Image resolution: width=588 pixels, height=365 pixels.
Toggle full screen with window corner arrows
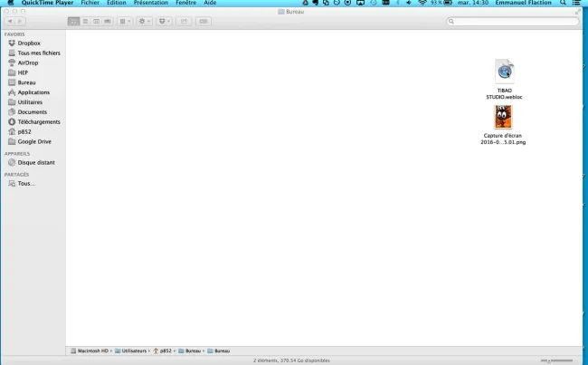[x=577, y=12]
